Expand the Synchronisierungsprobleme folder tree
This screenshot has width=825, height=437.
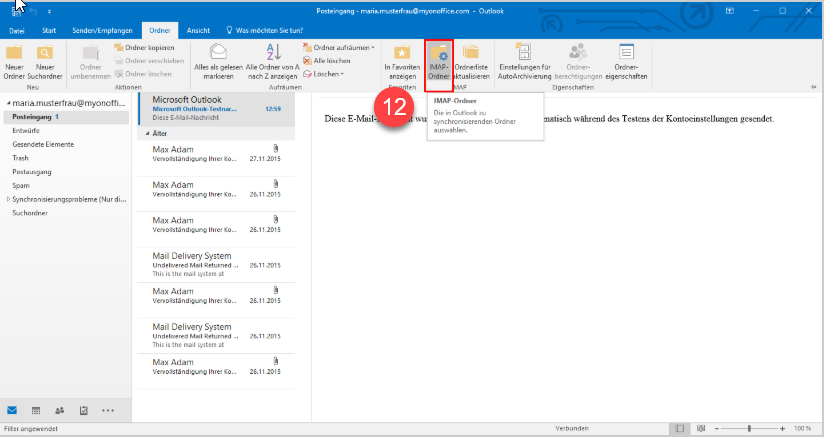click(x=9, y=199)
